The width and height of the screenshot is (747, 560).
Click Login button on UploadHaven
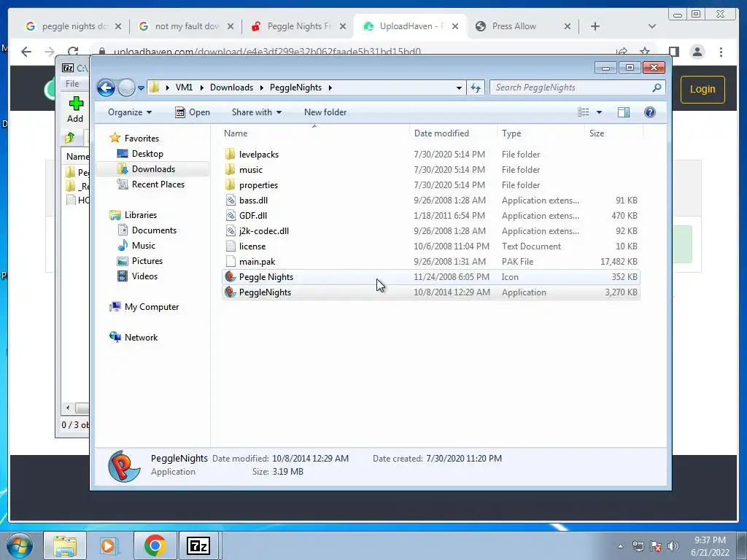[x=703, y=90]
